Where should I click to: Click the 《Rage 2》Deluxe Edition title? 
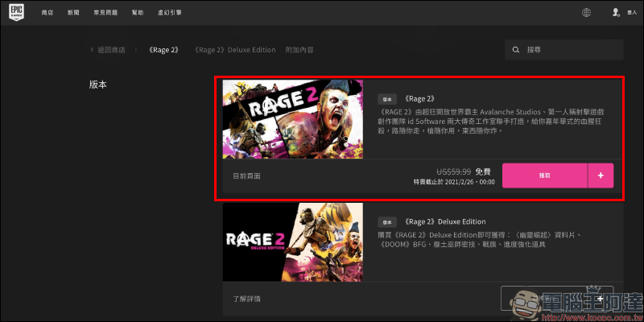click(x=444, y=222)
